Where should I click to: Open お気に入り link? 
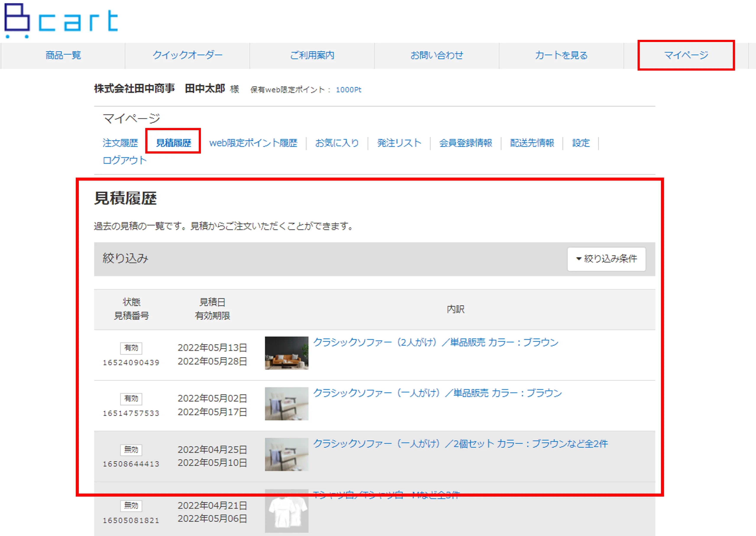pyautogui.click(x=337, y=143)
